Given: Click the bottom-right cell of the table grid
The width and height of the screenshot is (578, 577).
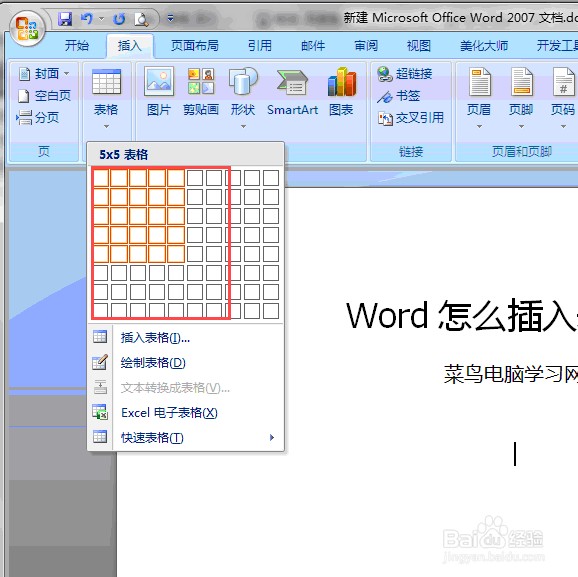Looking at the screenshot, I should 271,311.
